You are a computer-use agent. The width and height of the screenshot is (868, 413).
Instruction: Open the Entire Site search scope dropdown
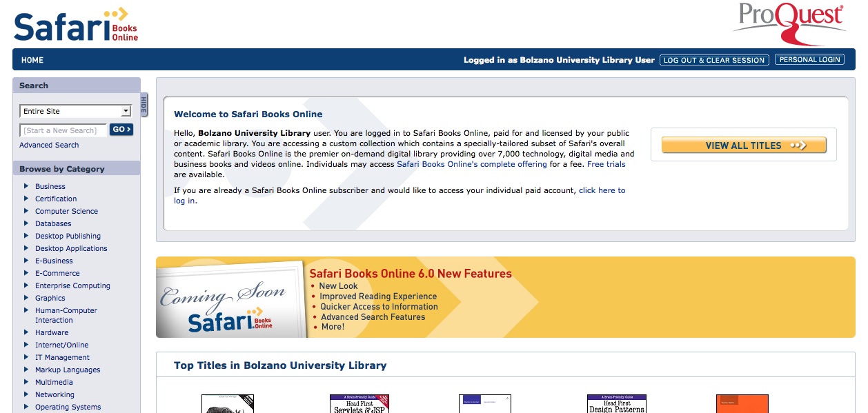76,111
